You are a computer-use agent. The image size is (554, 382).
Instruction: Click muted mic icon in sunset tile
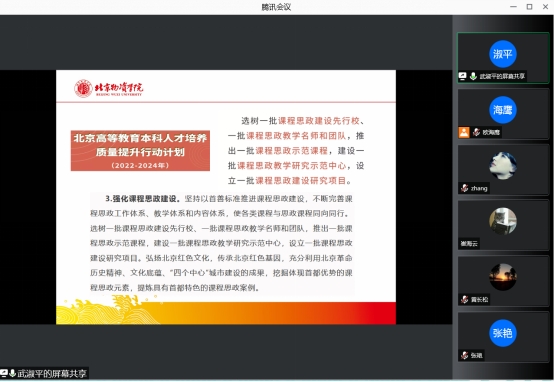click(x=465, y=300)
